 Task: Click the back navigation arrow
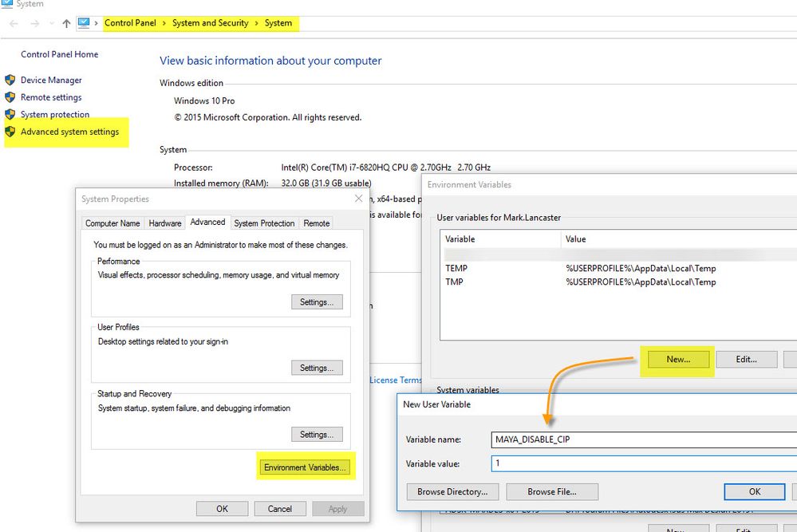[13, 23]
